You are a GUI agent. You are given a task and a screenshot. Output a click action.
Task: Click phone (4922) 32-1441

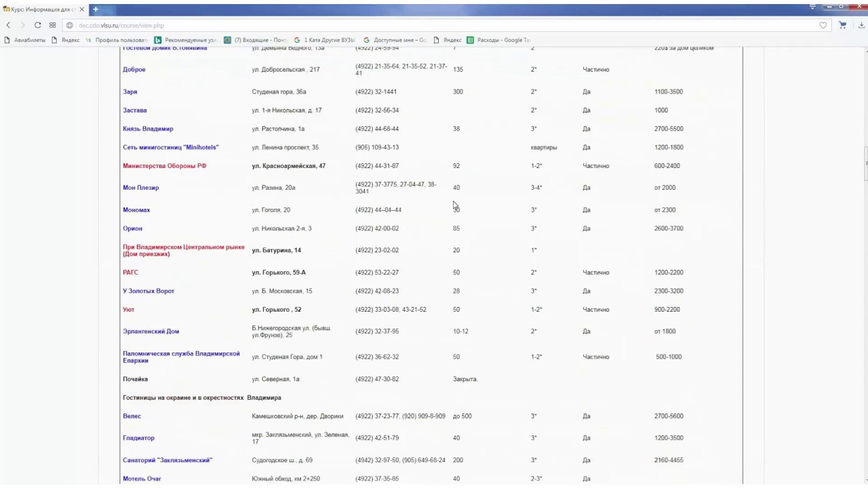[376, 91]
